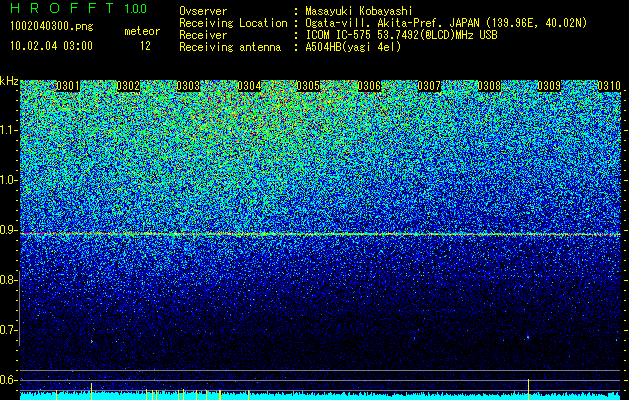This screenshot has width=629, height=400.
Task: Click the 0301 time marker
Action: coord(68,86)
